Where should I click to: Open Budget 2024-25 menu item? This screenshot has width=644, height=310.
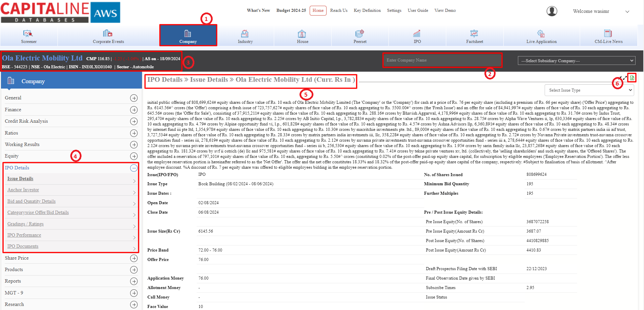pyautogui.click(x=291, y=10)
